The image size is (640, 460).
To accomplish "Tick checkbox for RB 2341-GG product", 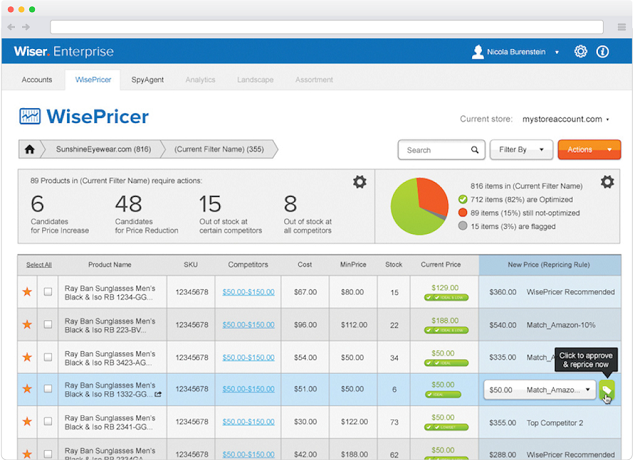I will click(x=48, y=421).
